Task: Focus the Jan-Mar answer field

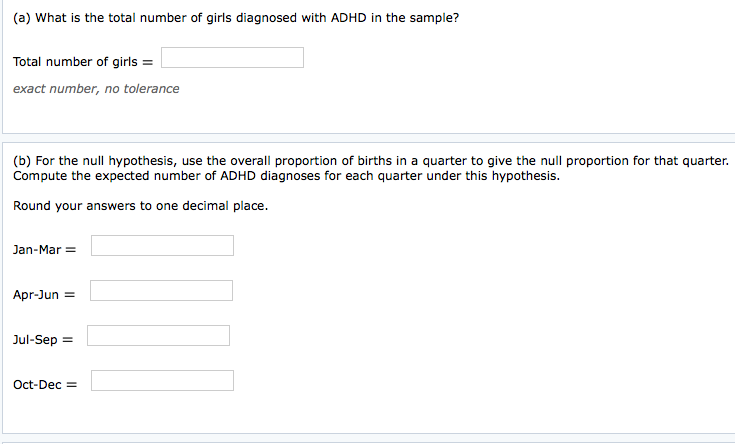Action: coord(162,246)
